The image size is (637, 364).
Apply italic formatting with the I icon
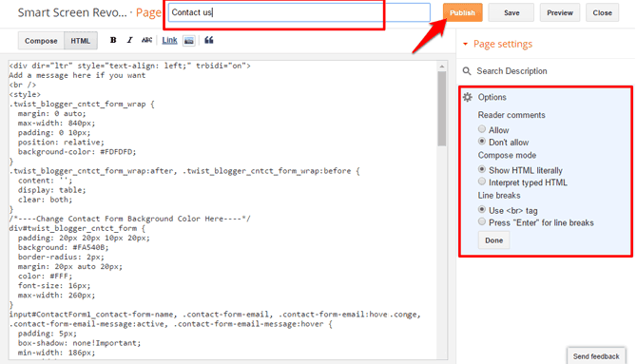point(130,40)
